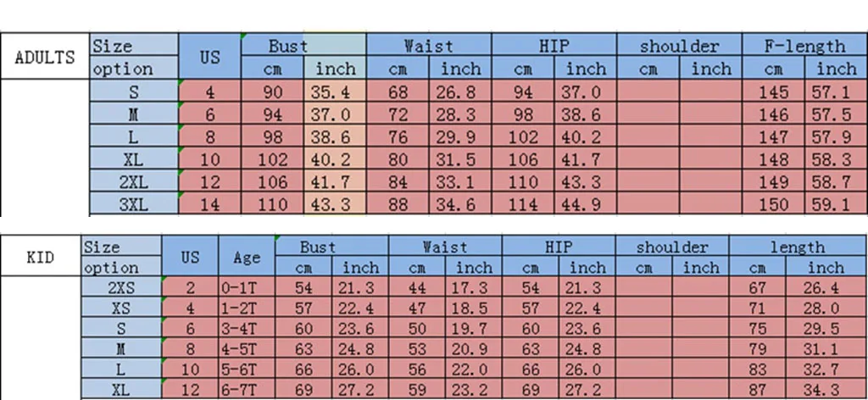
Task: Click the adult XL bust 40.2 inch cell
Action: pos(335,158)
